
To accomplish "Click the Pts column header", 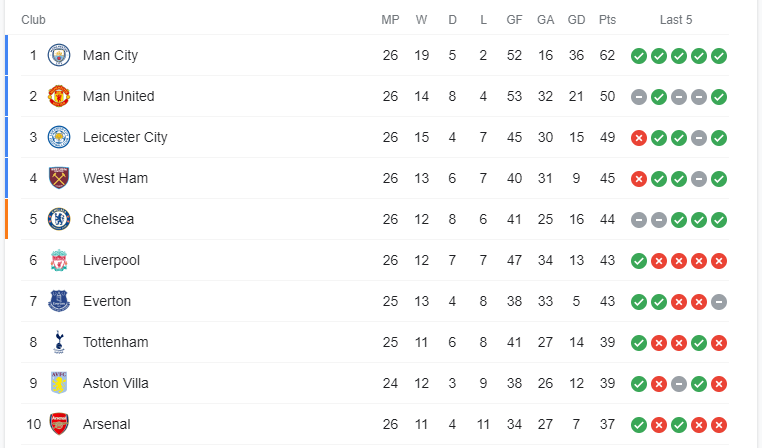I will click(607, 20).
